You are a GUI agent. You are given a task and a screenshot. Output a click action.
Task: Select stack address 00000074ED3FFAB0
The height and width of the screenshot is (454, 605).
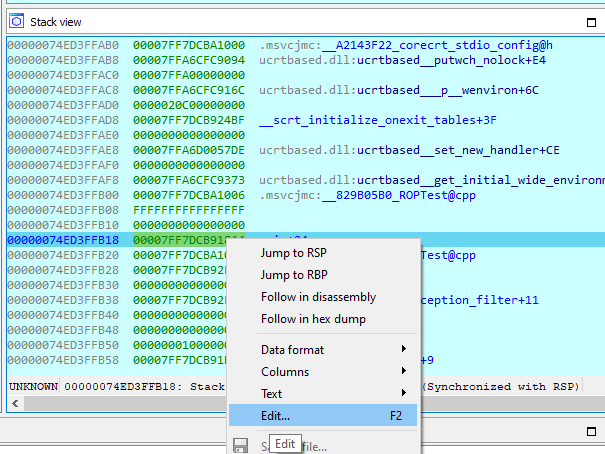click(x=62, y=46)
